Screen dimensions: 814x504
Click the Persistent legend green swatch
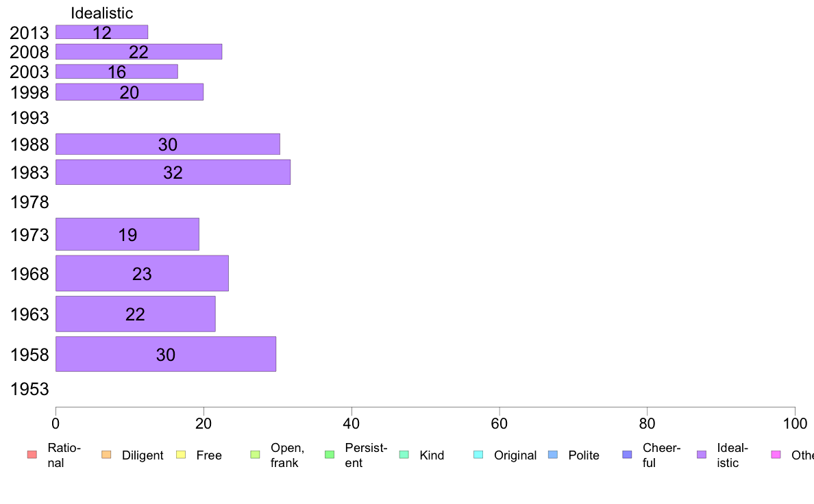pyautogui.click(x=330, y=455)
